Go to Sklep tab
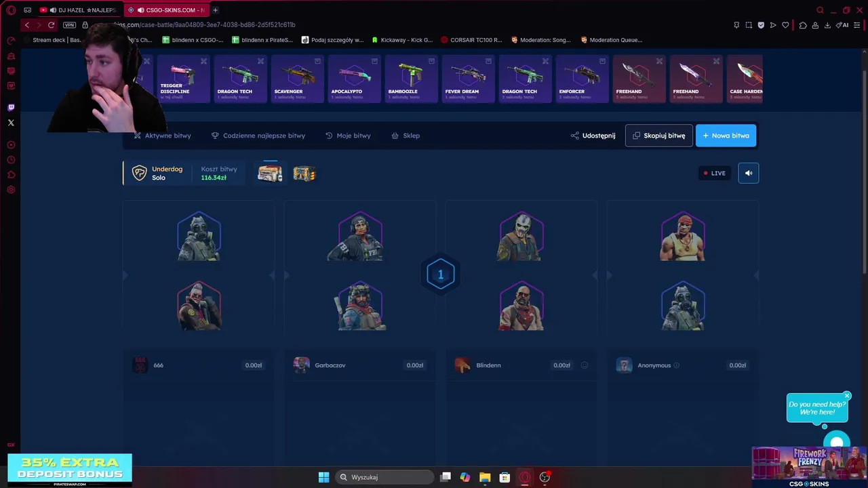The image size is (868, 488). click(x=406, y=136)
